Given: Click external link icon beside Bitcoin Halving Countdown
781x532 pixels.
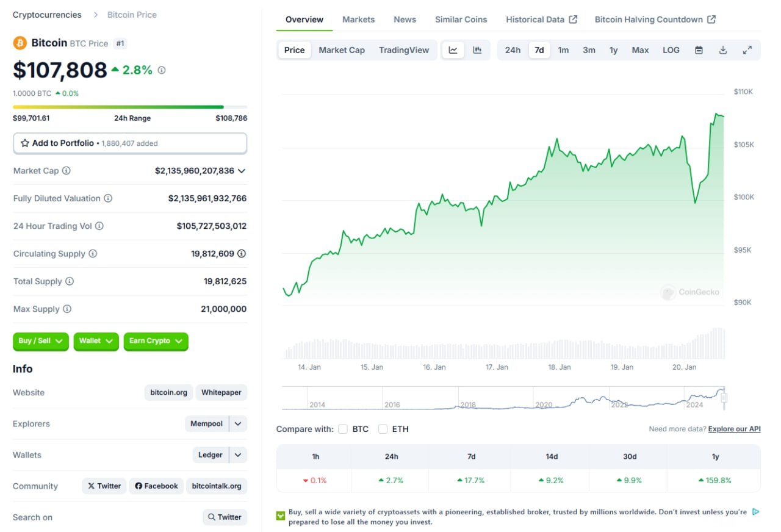Looking at the screenshot, I should [x=711, y=20].
